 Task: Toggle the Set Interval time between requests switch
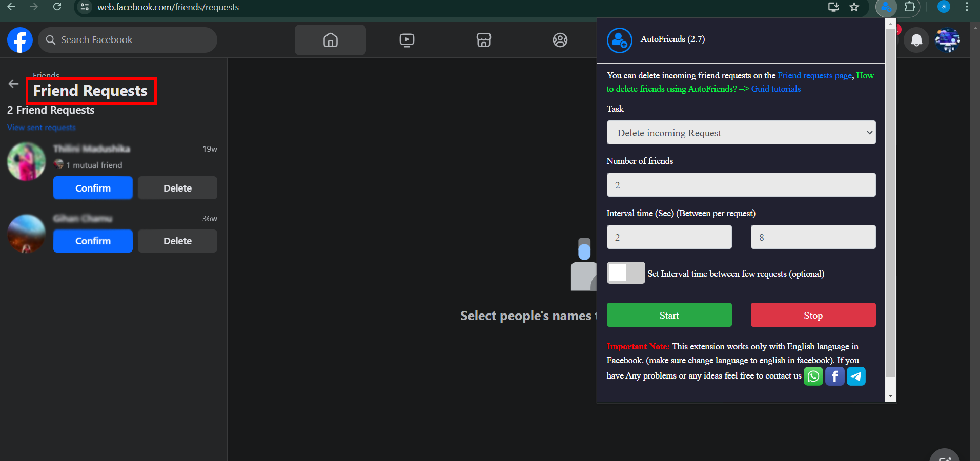[x=625, y=273]
